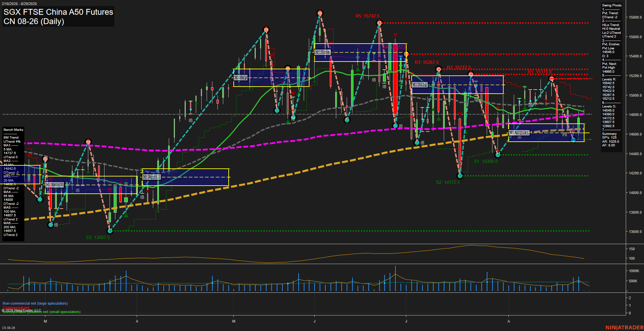Image resolution: width=644 pixels, height=331 pixels.
Task: Click the 'AF: 8.00' summary line
Action: [608, 145]
